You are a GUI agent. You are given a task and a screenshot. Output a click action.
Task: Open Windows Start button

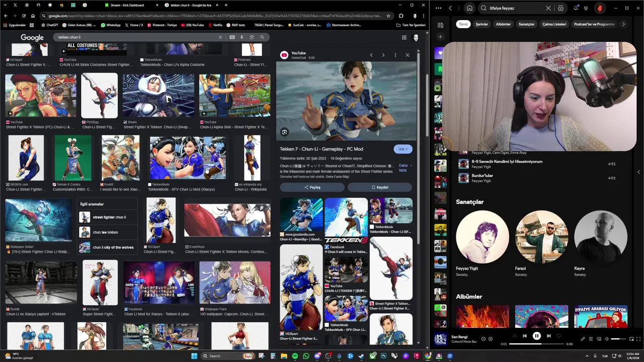(194, 356)
